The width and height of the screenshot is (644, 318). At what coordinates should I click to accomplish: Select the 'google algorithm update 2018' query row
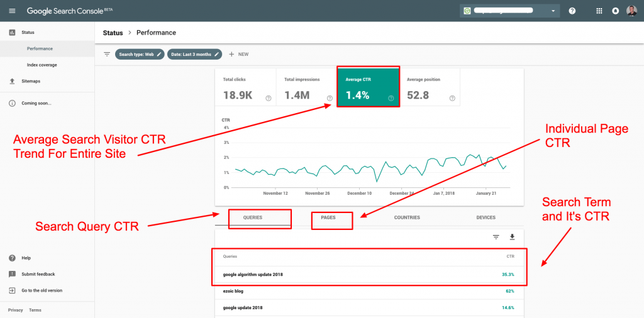coord(369,275)
